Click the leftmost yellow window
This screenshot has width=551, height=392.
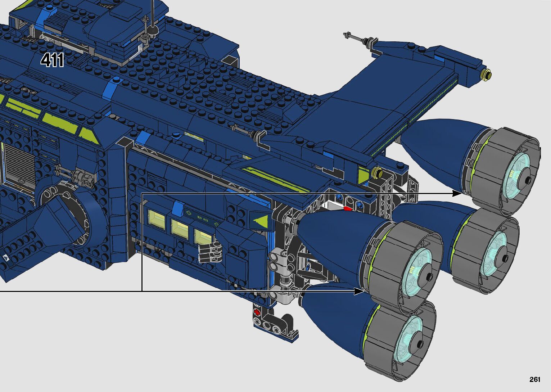pos(157,220)
